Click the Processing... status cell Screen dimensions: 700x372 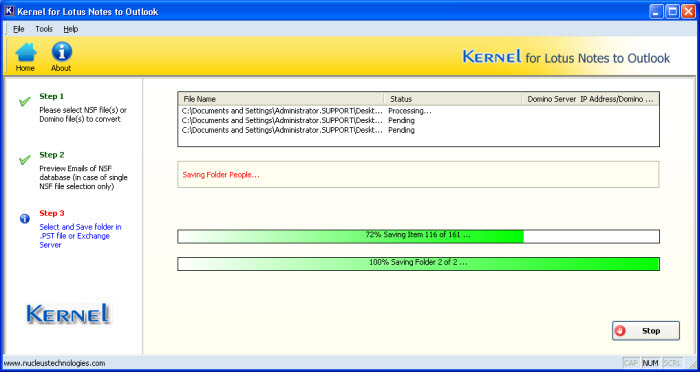(x=410, y=111)
